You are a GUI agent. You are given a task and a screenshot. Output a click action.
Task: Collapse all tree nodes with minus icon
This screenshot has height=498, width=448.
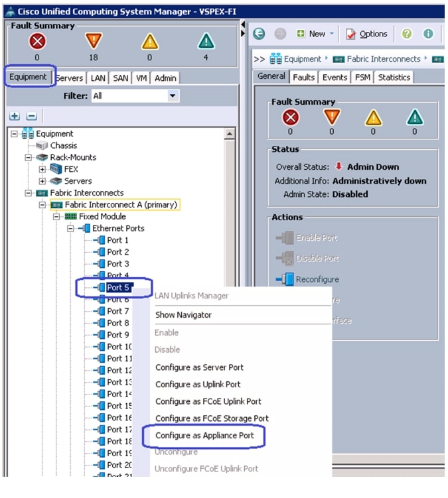[31, 116]
